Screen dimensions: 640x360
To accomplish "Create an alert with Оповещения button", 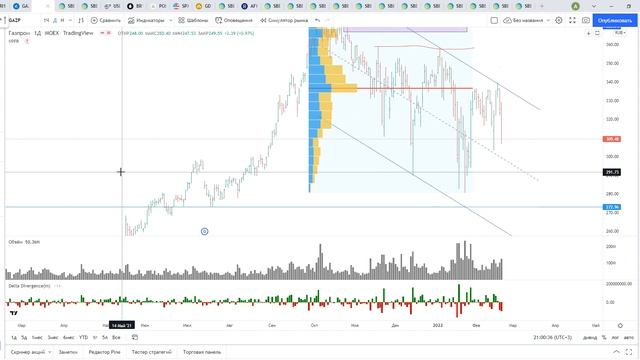I will pyautogui.click(x=234, y=20).
